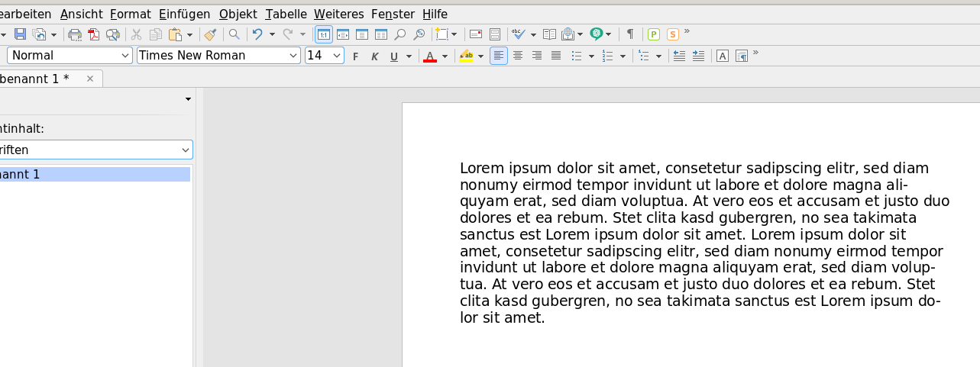
Task: Open the search magnifier tool
Action: click(234, 34)
